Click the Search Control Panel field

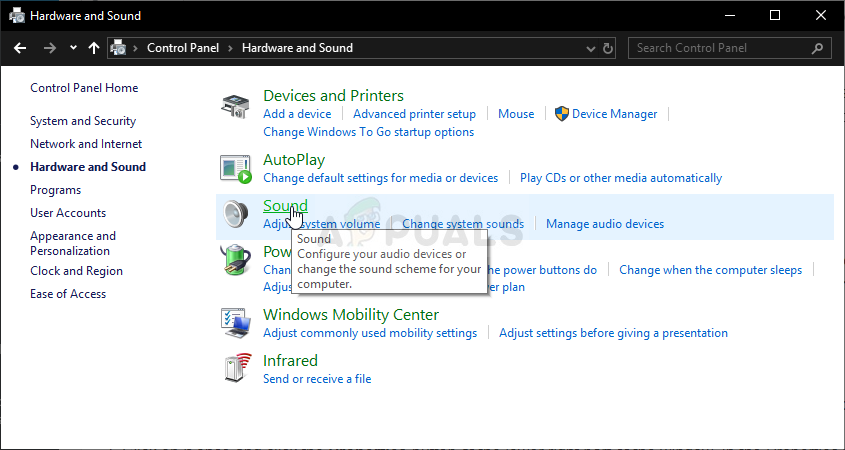(720, 48)
